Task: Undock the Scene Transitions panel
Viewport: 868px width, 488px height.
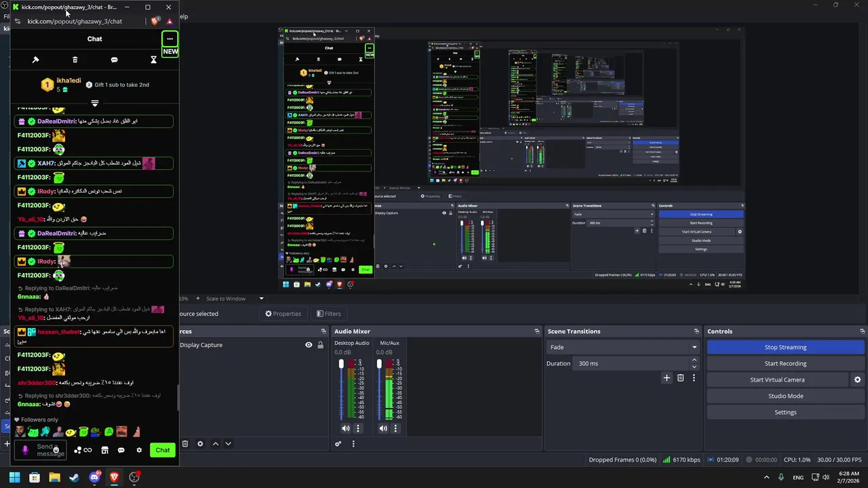Action: [x=696, y=331]
